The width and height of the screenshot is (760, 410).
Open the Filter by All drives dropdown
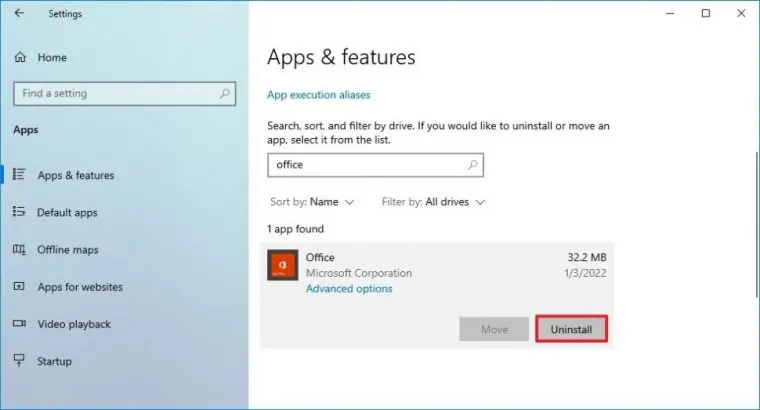tap(433, 202)
